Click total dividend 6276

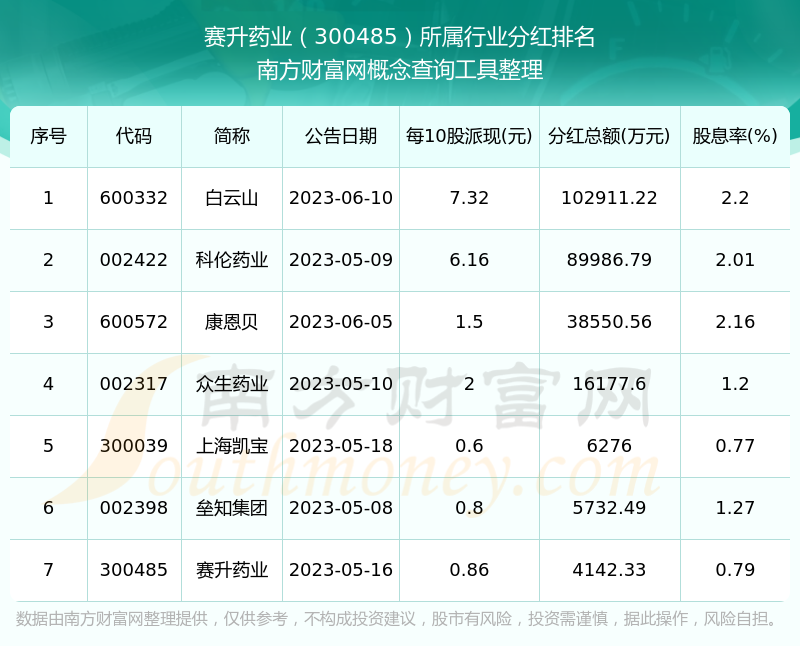click(609, 446)
